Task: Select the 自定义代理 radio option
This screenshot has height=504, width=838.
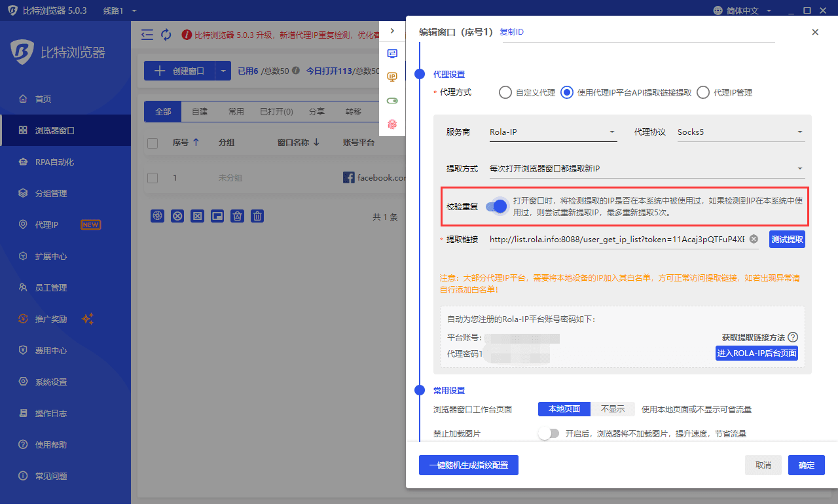Action: click(505, 93)
